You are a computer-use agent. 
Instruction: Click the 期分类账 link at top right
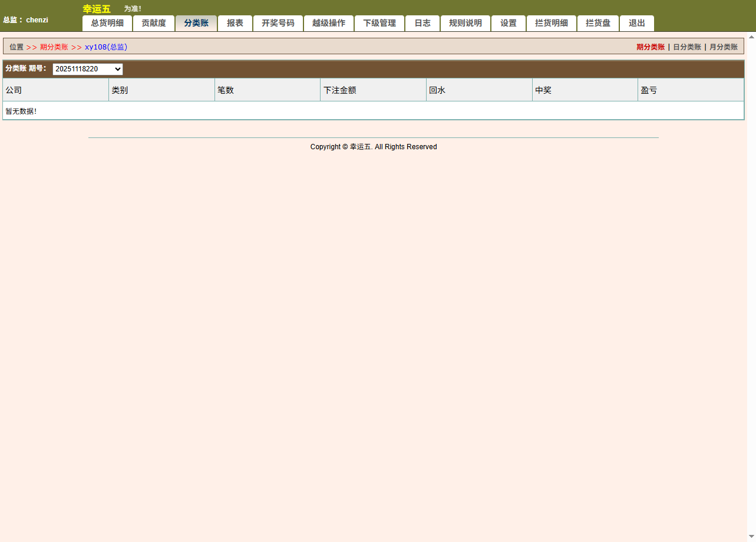(651, 47)
